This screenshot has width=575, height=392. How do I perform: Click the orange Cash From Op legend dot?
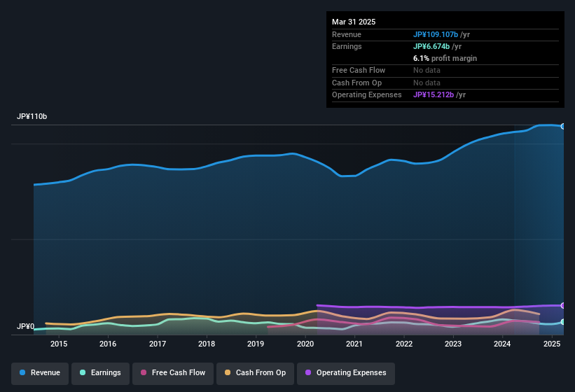[x=228, y=372]
